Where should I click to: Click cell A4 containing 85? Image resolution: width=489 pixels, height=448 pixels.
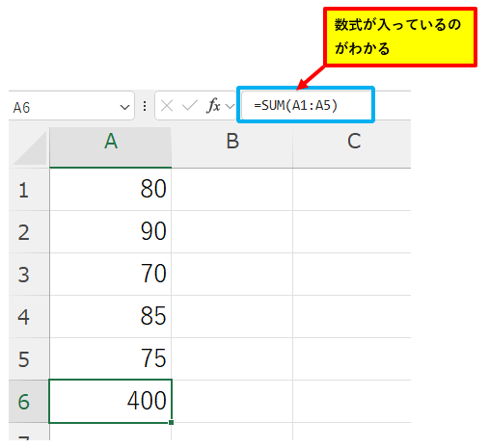coord(111,317)
